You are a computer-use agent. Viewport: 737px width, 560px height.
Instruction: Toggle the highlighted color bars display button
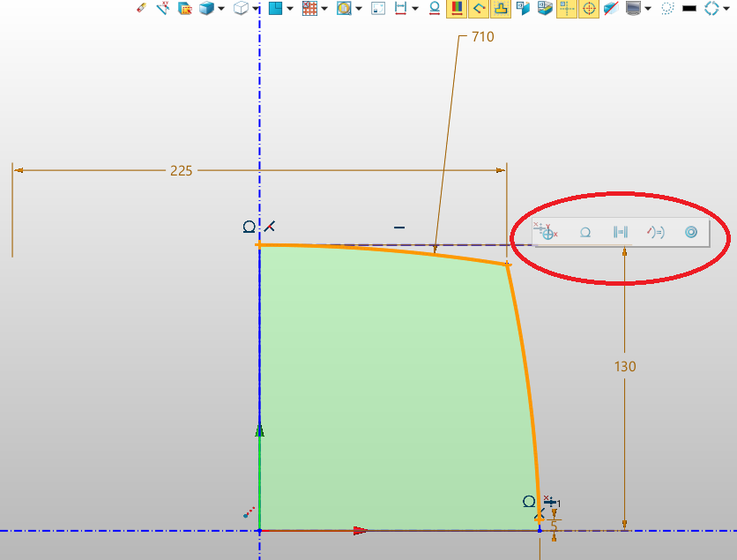pos(456,9)
